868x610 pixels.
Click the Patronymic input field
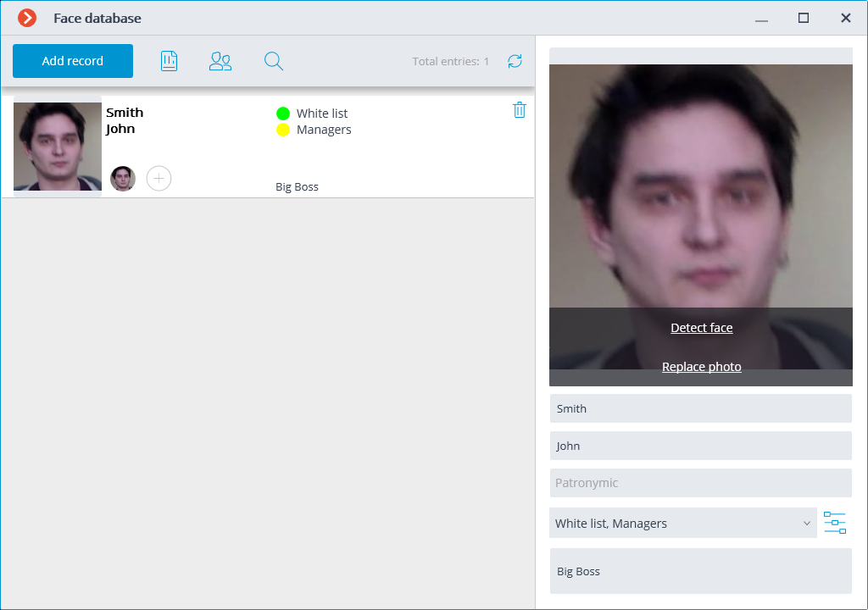pyautogui.click(x=701, y=482)
